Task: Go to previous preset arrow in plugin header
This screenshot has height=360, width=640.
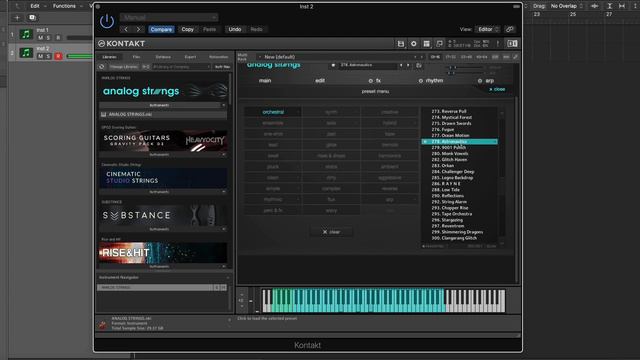Action: 126,29
